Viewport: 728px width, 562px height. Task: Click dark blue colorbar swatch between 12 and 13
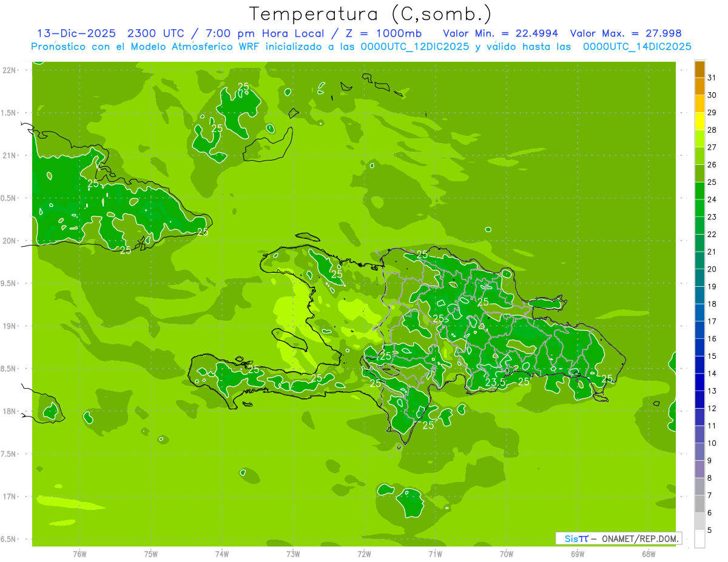point(699,400)
